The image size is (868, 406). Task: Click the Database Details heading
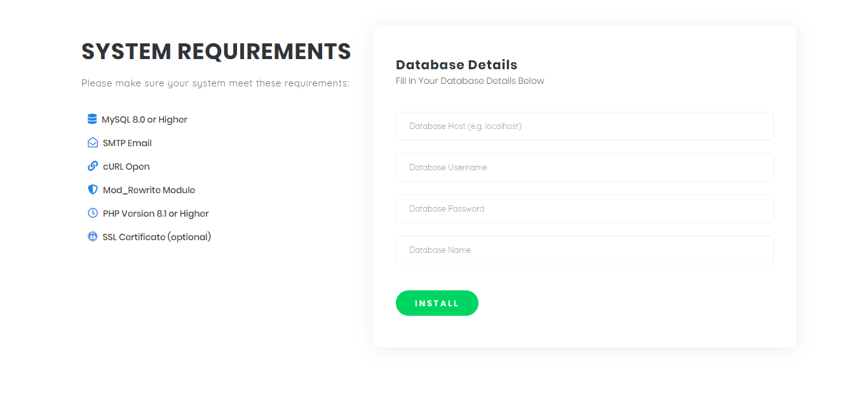[457, 65]
